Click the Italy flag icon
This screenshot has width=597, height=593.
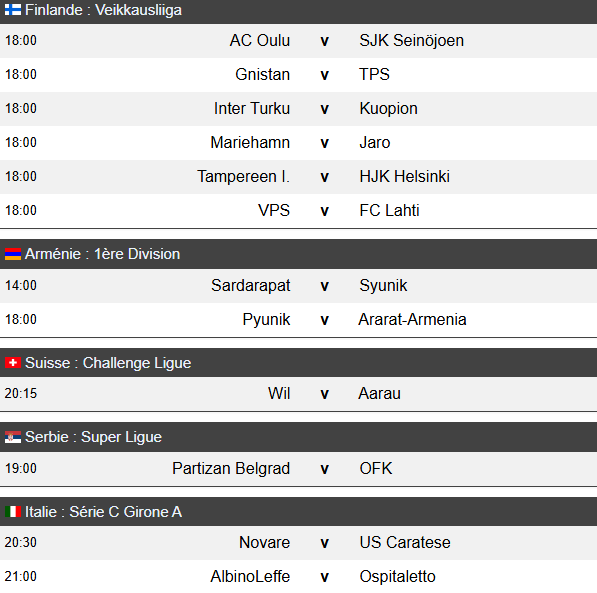click(13, 511)
